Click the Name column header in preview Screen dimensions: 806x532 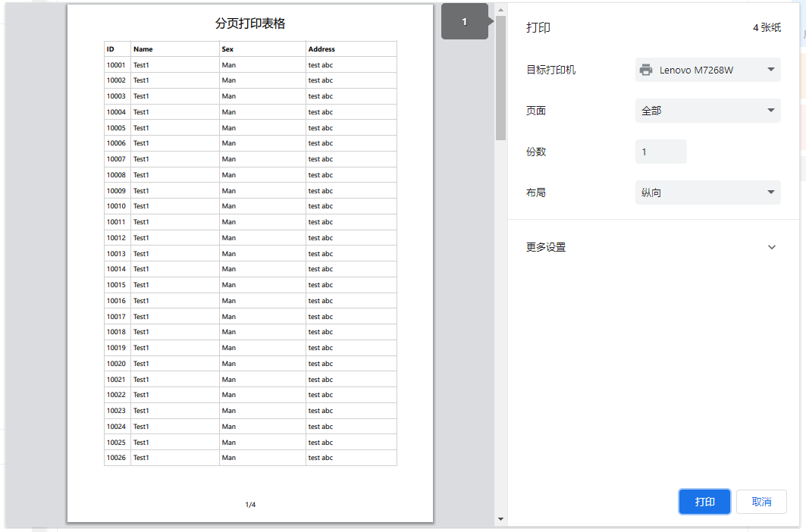(143, 49)
